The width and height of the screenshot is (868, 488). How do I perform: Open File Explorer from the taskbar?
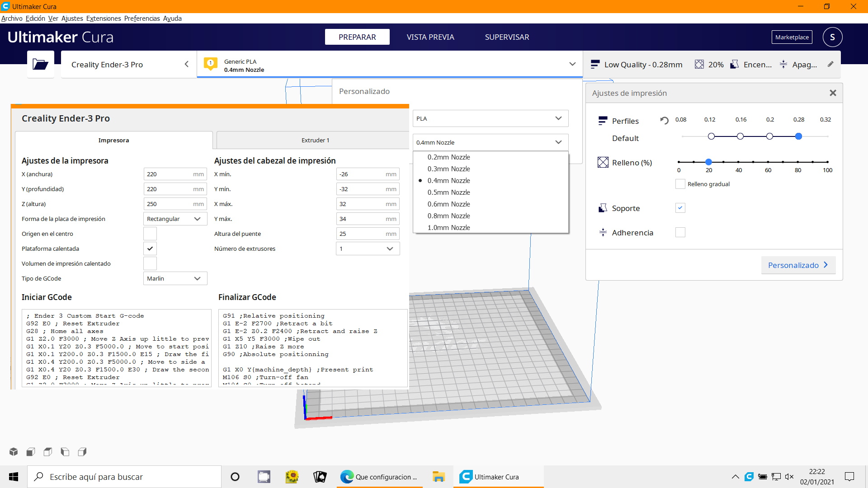click(438, 477)
